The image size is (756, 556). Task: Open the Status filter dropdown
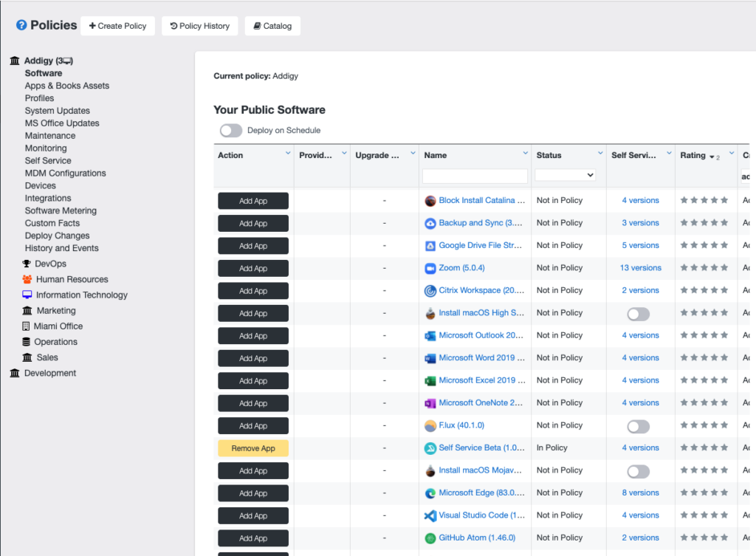click(x=566, y=176)
